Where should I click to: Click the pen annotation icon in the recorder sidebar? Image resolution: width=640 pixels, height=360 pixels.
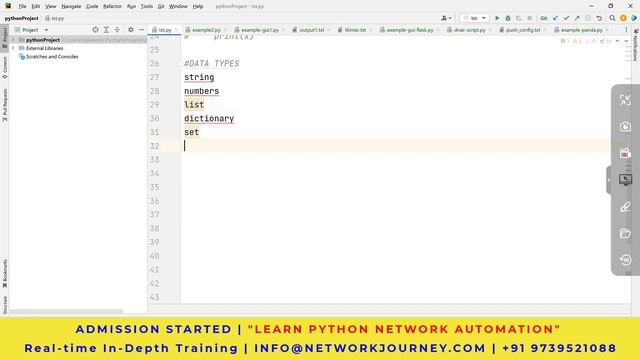pyautogui.click(x=625, y=207)
